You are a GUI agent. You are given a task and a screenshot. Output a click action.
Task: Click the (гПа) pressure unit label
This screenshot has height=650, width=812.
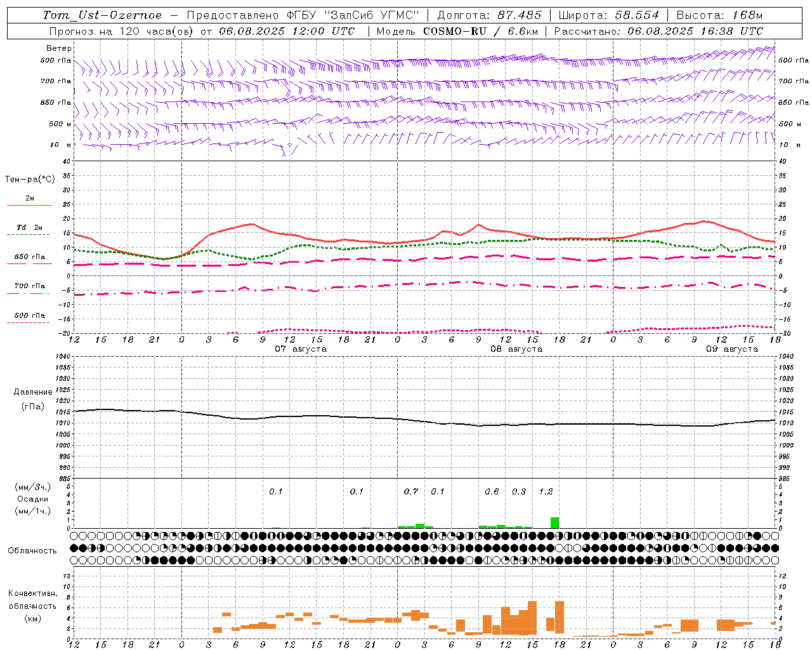(x=33, y=406)
